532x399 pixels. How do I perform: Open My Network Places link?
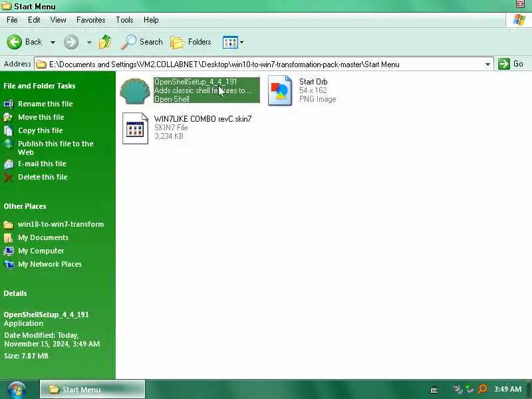(49, 264)
